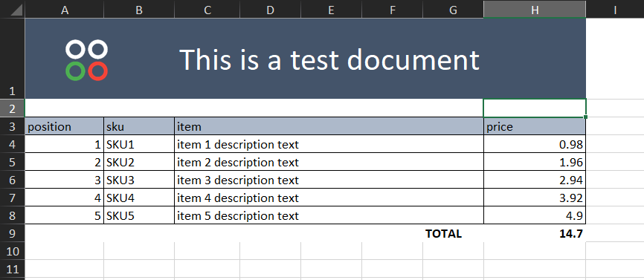Click the SKU4 cell
The height and width of the screenshot is (280, 644).
pos(139,198)
